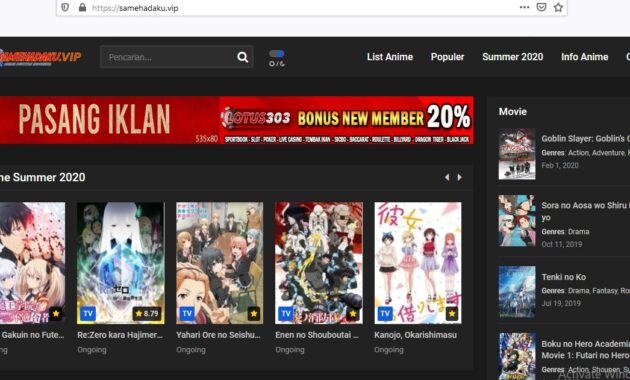Open the Boku no Hero Academia Movie title
This screenshot has height=380, width=630.
[x=585, y=349]
